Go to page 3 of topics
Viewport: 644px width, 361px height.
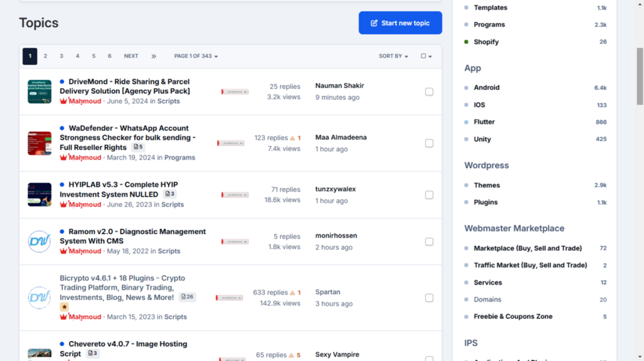61,56
